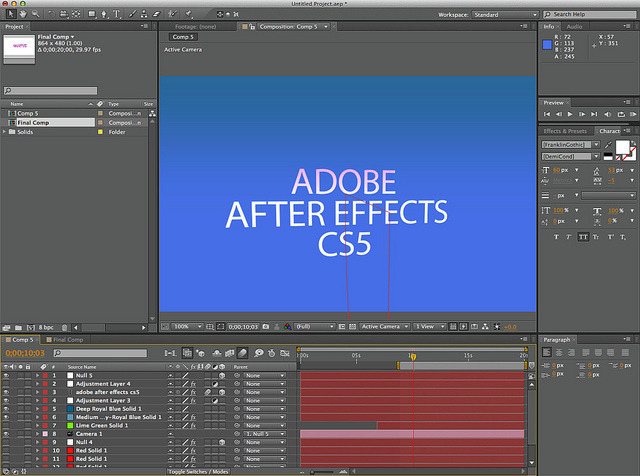Image resolution: width=640 pixels, height=476 pixels.
Task: Open the Effects & Presets tab
Action: (x=565, y=131)
